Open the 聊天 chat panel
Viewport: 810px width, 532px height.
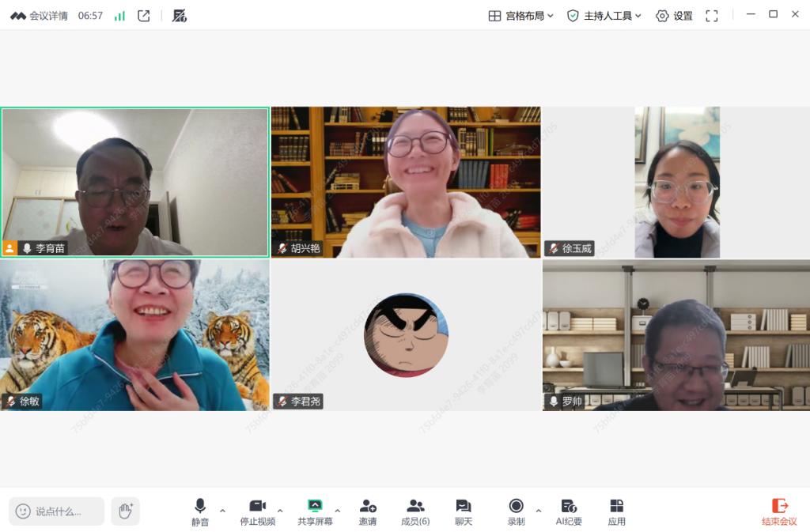coord(464,511)
